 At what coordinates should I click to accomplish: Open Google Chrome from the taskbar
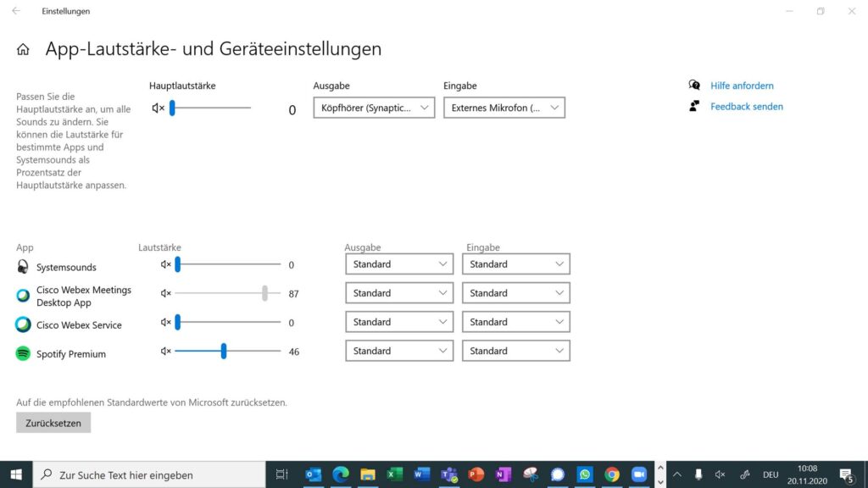(612, 474)
